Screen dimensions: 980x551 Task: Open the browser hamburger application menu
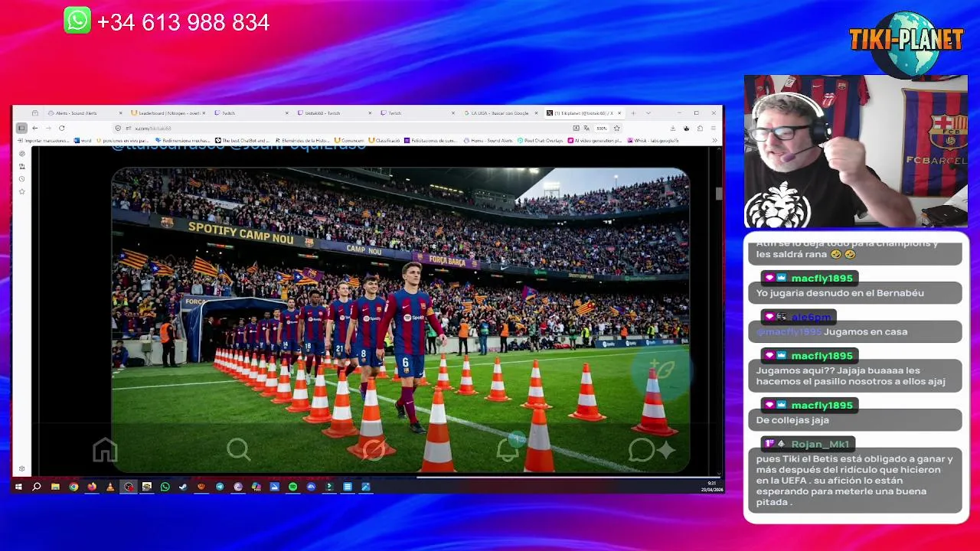coord(714,128)
